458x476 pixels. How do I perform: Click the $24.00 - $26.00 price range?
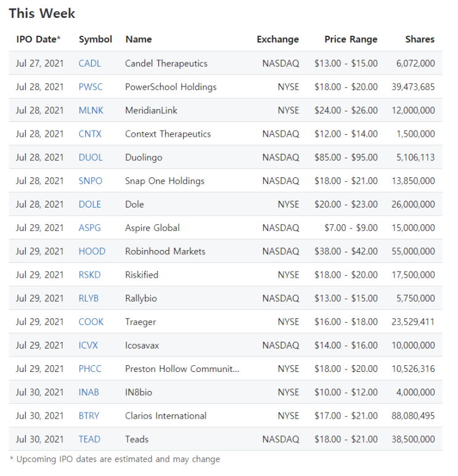[x=346, y=110]
